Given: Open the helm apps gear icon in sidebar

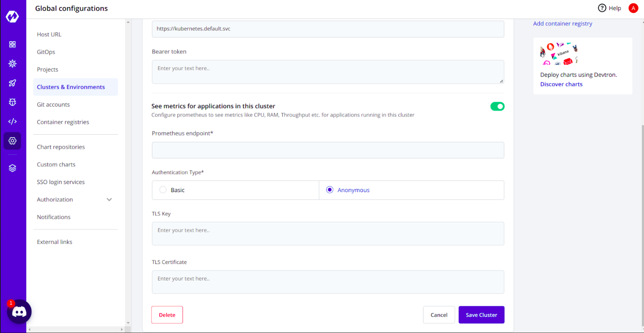Looking at the screenshot, I should (13, 63).
